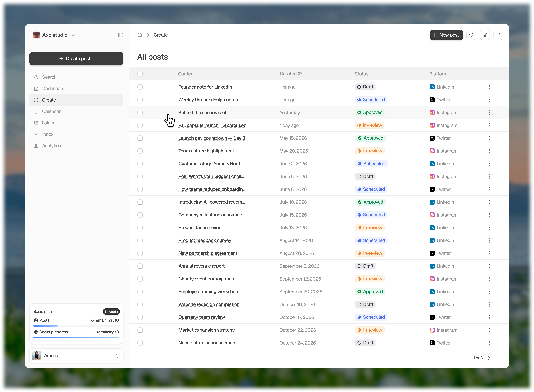This screenshot has height=392, width=534.
Task: Select all posts with header checkbox
Action: click(140, 74)
